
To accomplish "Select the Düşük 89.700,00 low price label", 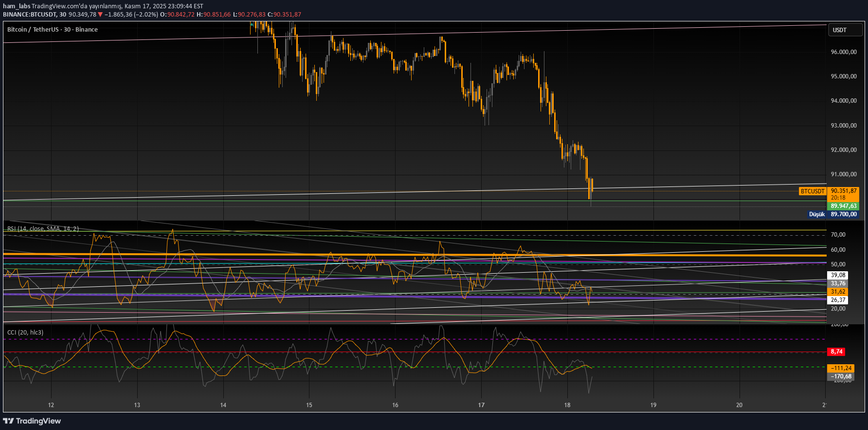I will pyautogui.click(x=833, y=214).
